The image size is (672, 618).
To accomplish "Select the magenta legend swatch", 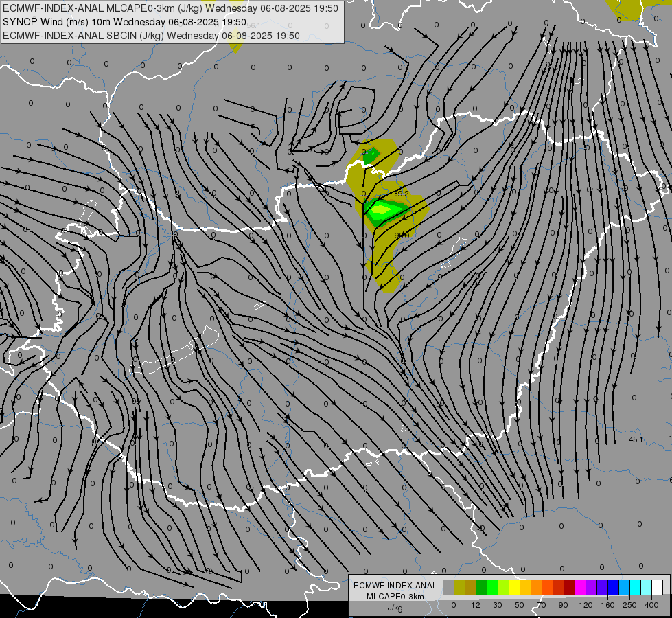I will point(580,587).
